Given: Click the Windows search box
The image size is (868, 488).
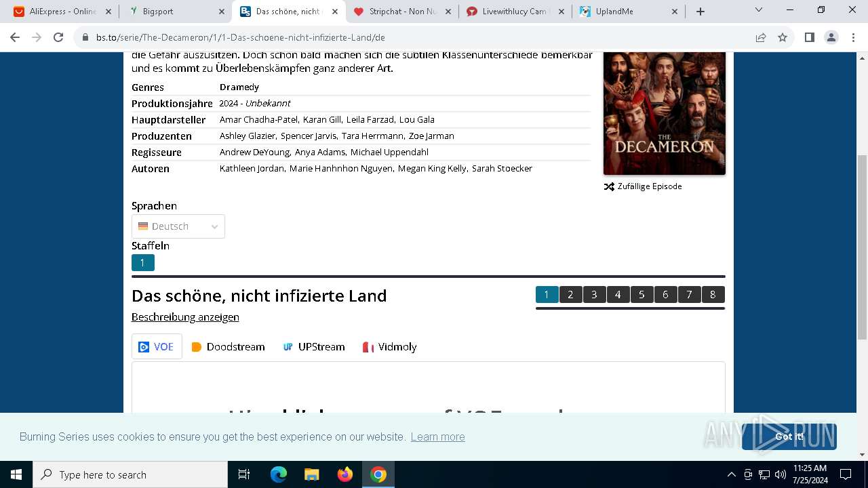Looking at the screenshot, I should pyautogui.click(x=130, y=474).
